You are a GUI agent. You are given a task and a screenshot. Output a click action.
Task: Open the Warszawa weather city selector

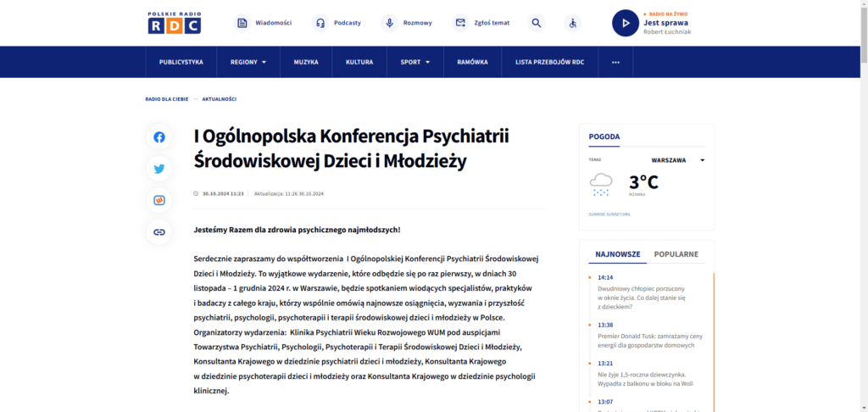click(x=677, y=159)
